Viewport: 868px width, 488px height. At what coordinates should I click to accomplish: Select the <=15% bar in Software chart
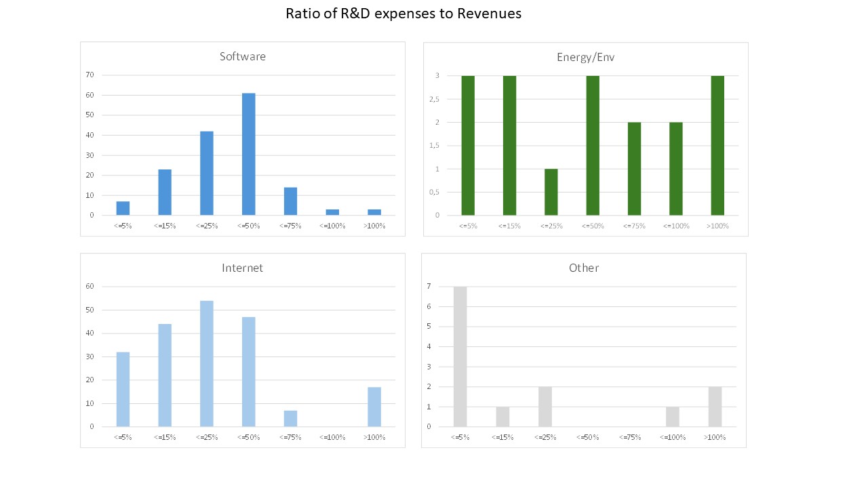pyautogui.click(x=165, y=192)
